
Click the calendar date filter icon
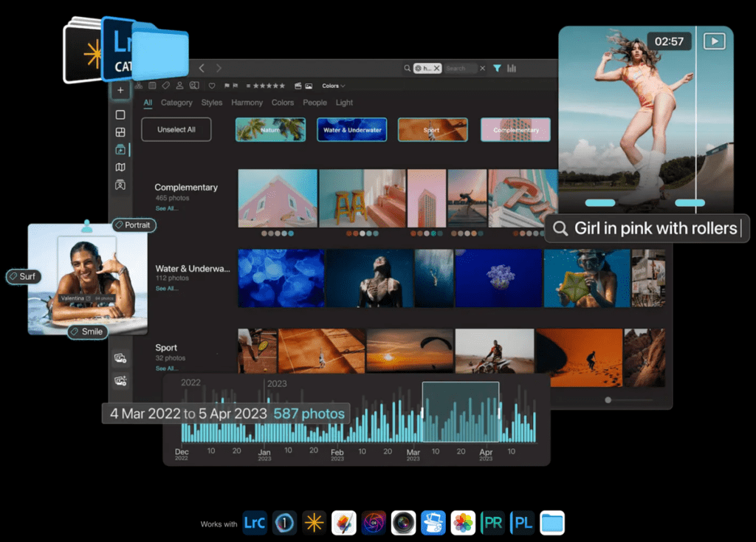point(152,86)
